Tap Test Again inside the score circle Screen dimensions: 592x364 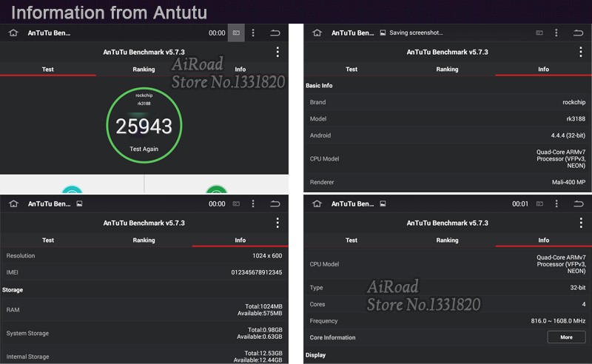(144, 149)
